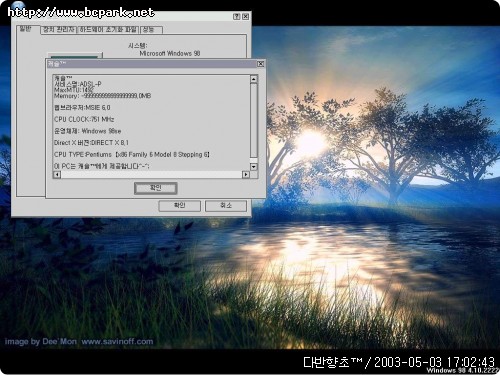Click the horizontal scrollbar track in the info box

[x=152, y=174]
